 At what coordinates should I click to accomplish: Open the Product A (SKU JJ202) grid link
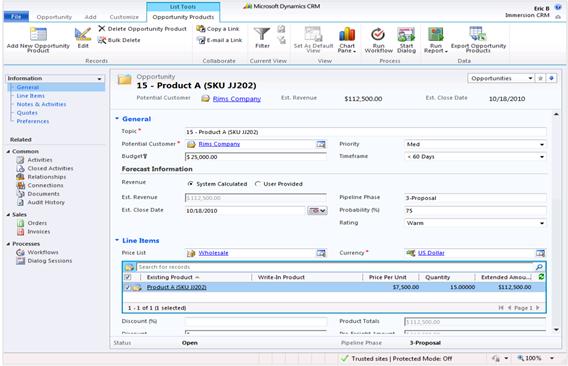click(176, 287)
